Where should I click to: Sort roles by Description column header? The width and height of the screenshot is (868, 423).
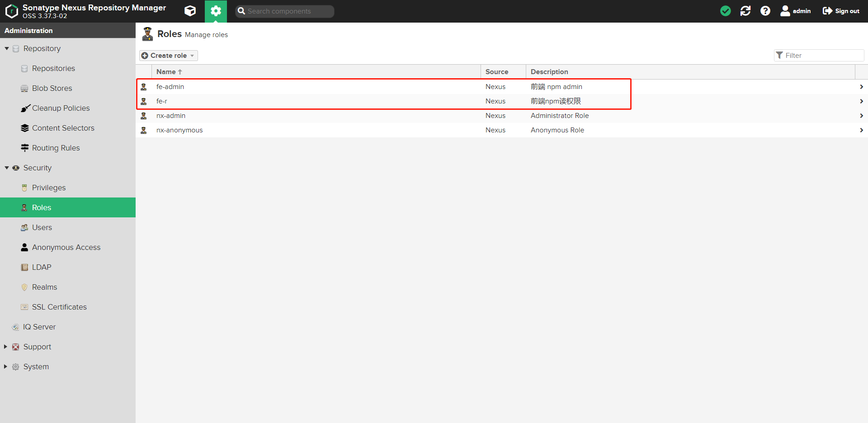coord(690,72)
